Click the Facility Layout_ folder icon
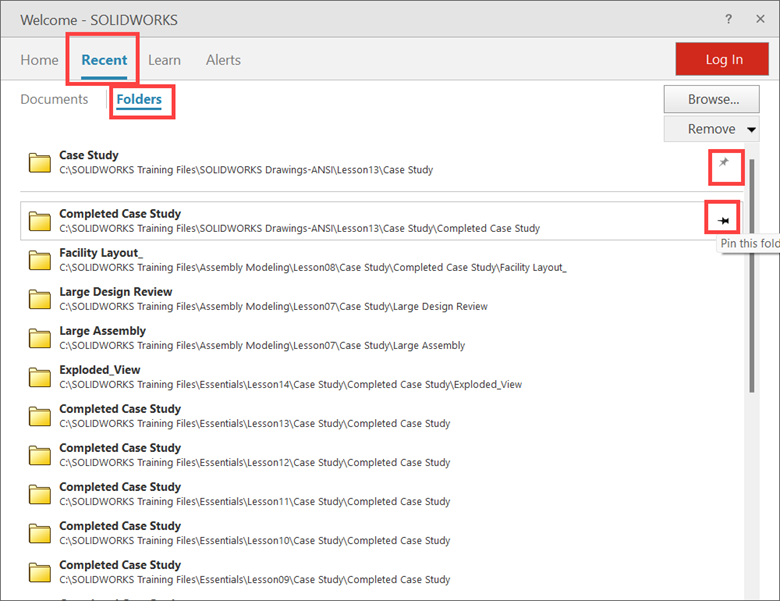Viewport: 780px width, 601px height. (40, 260)
